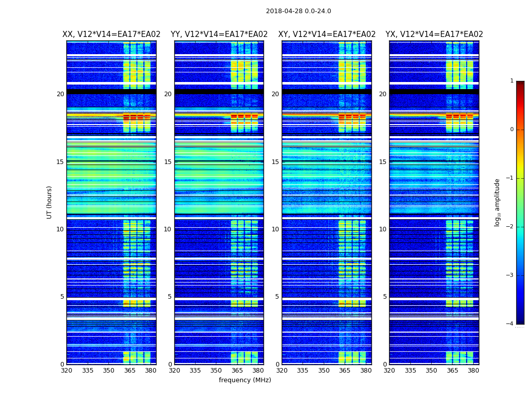This screenshot has width=532, height=405.
Task: Select the YX panel title text
Action: pyautogui.click(x=434, y=34)
